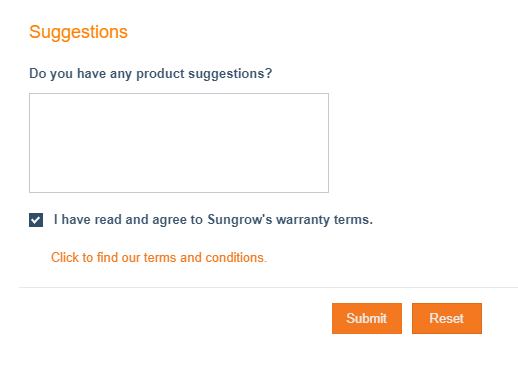Reset the form with the Reset button
This screenshot has width=518, height=369.
[447, 318]
